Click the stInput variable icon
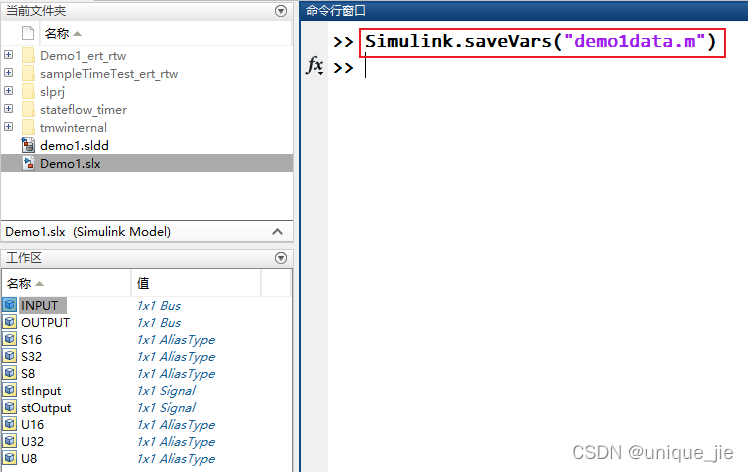Screen dimensions: 748x472 (10, 390)
